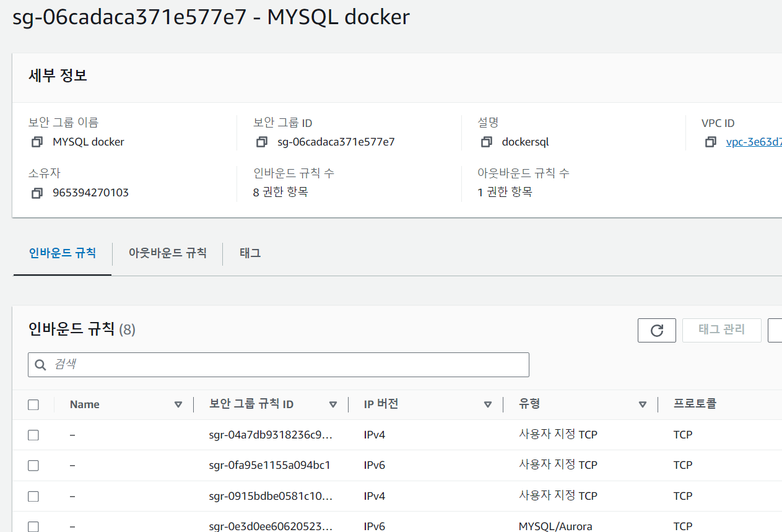Check the sgr-04a7db9318236c9 rule row
Screen dimensions: 782x532
coord(33,435)
